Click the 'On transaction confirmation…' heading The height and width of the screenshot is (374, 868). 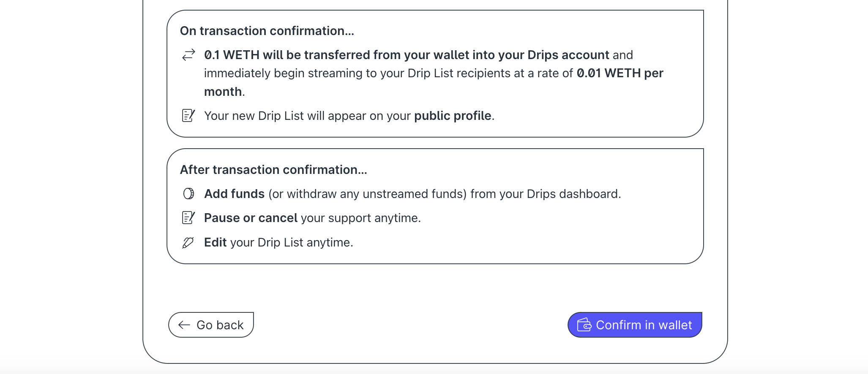[x=267, y=31]
